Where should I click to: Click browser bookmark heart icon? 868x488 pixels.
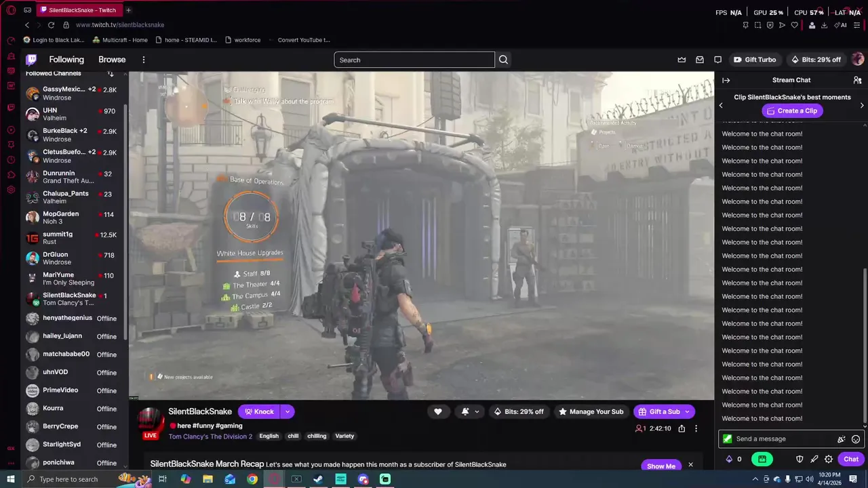pyautogui.click(x=794, y=25)
